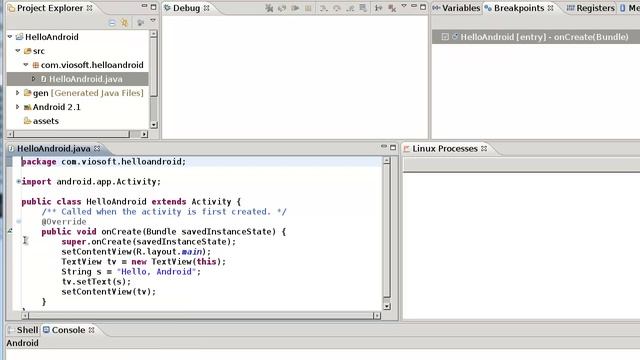
Task: Open Debug view menu dropdown arrow
Action: click(404, 6)
